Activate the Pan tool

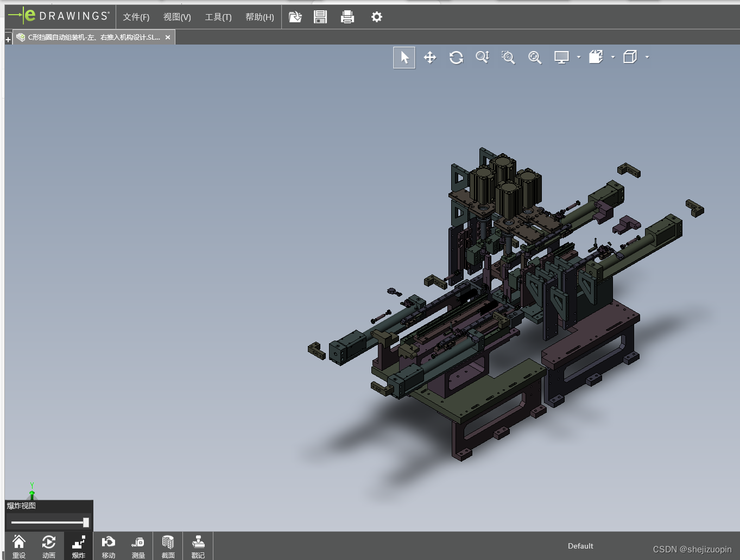(x=430, y=58)
